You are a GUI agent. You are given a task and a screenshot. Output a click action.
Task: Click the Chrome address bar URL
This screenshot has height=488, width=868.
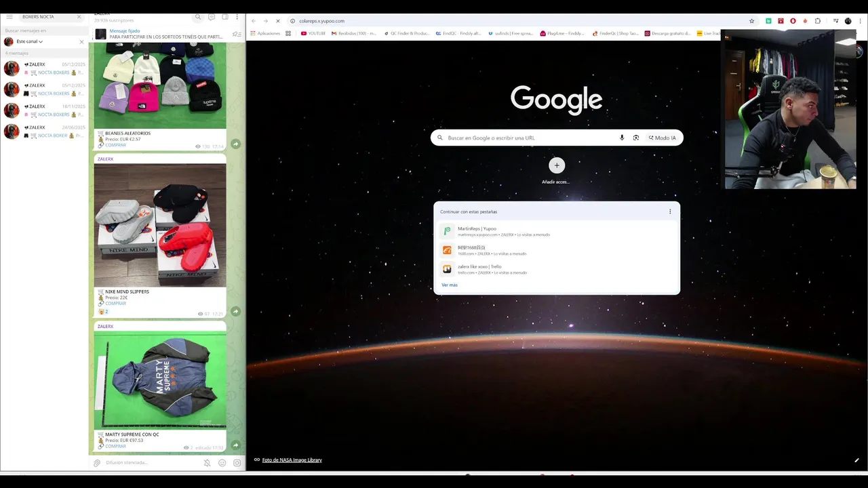[x=322, y=21]
